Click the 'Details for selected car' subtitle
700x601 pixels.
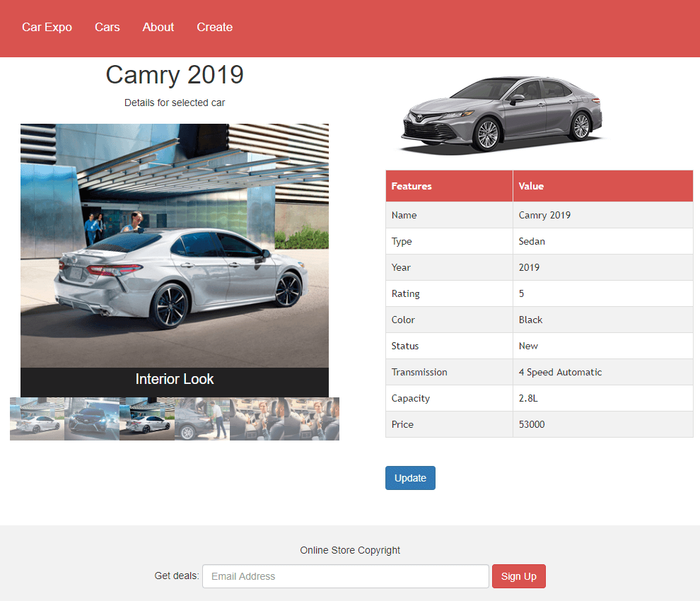(x=175, y=103)
